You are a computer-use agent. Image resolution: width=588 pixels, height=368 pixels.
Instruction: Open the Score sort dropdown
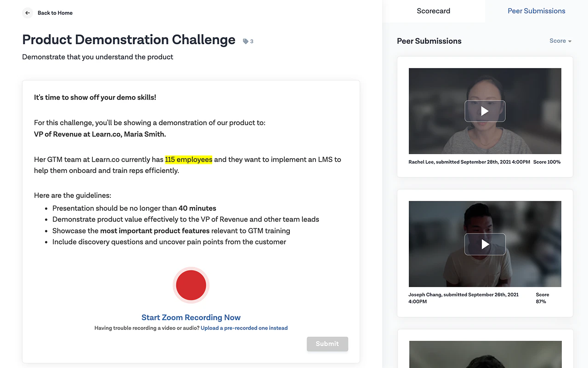560,41
